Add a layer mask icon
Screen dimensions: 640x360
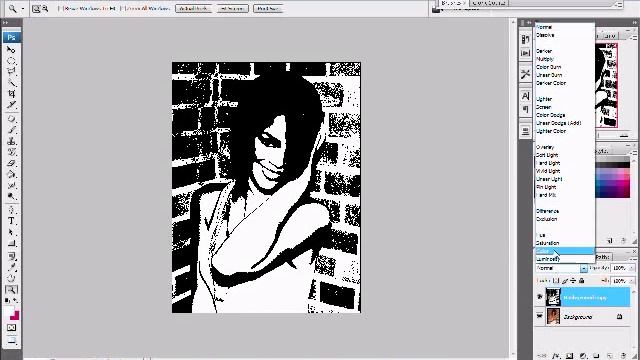[x=569, y=356]
